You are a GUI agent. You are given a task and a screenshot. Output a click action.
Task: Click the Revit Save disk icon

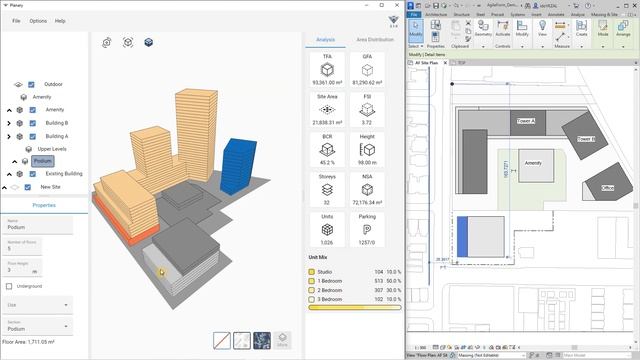click(436, 6)
